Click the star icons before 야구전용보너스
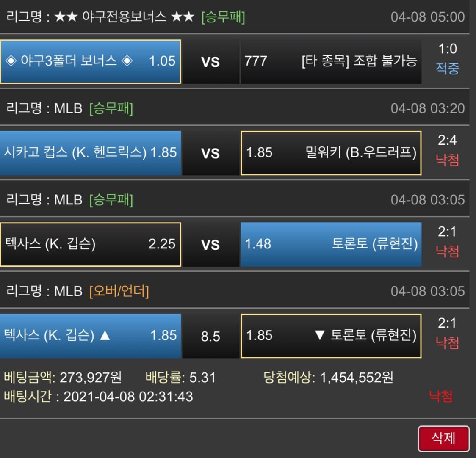 (x=66, y=17)
